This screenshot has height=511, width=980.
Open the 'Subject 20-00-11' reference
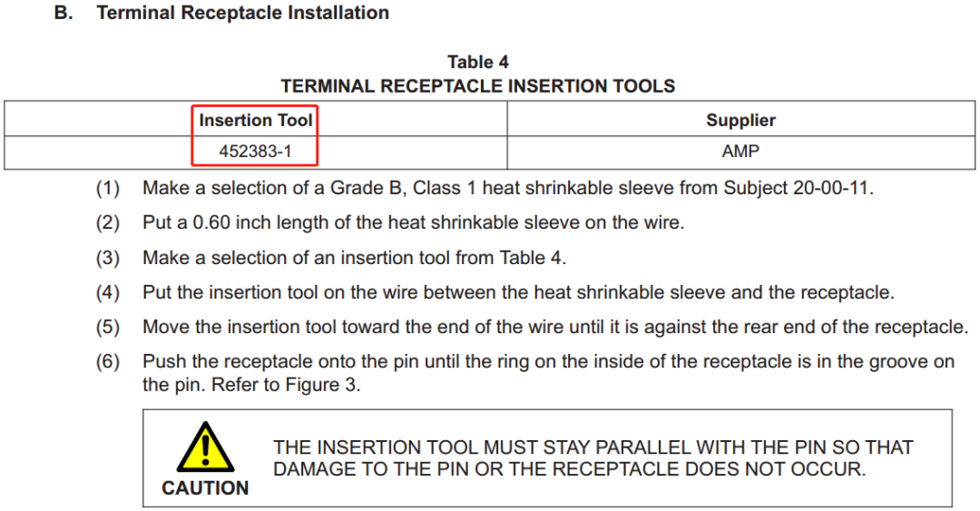point(797,188)
